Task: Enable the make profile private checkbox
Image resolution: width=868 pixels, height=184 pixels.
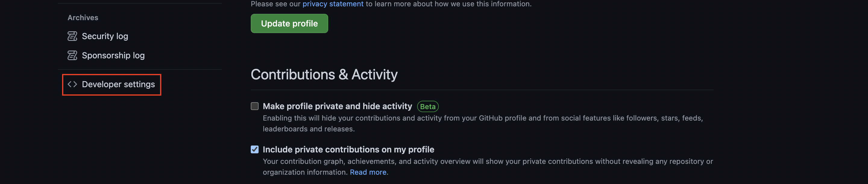Action: [x=255, y=106]
